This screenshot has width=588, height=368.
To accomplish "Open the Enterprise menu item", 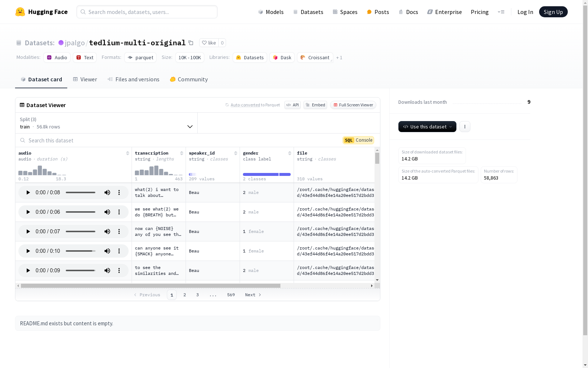I will (444, 12).
